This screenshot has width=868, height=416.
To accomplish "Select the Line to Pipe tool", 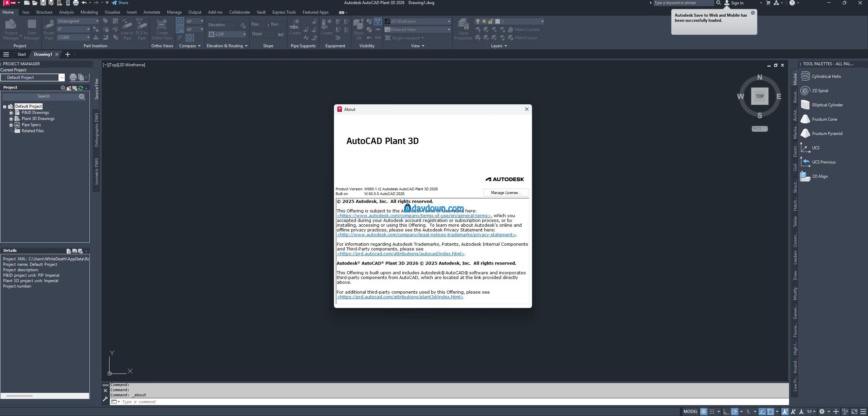I will click(127, 29).
